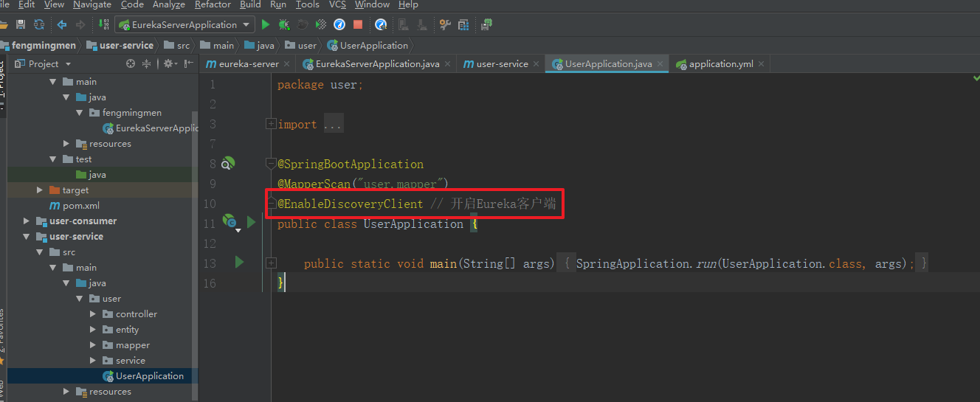Viewport: 980px width, 402px height.
Task: Open the Tools menu
Action: (x=307, y=4)
